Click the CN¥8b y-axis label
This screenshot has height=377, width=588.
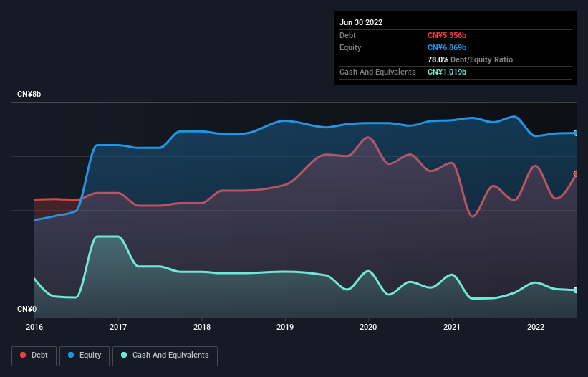pos(29,94)
